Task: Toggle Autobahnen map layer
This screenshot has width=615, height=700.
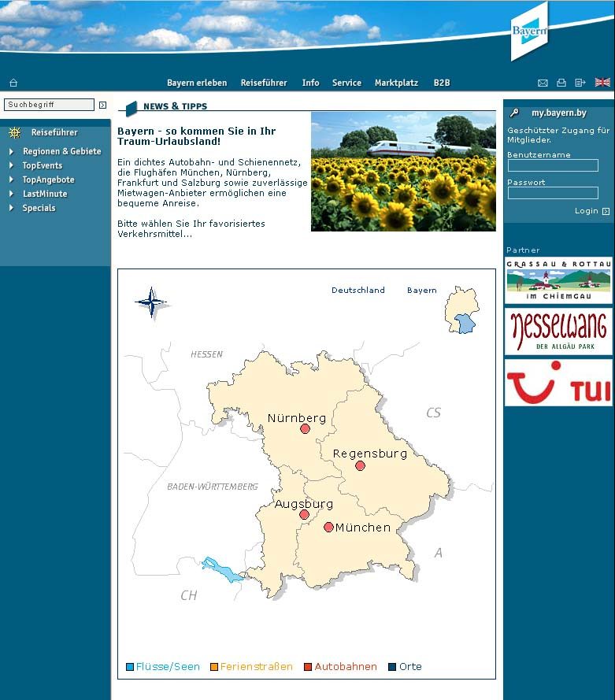Action: click(307, 667)
